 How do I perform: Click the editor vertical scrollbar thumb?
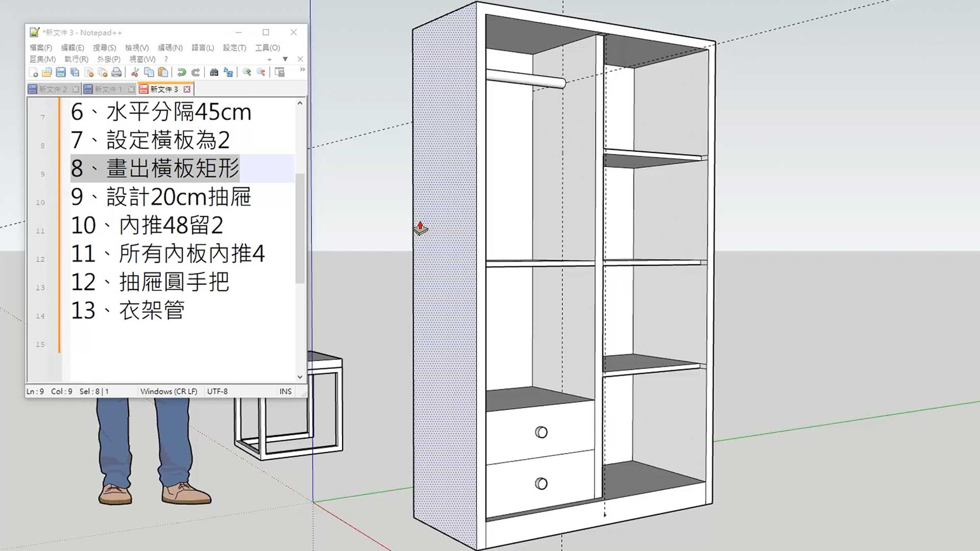coord(300,227)
